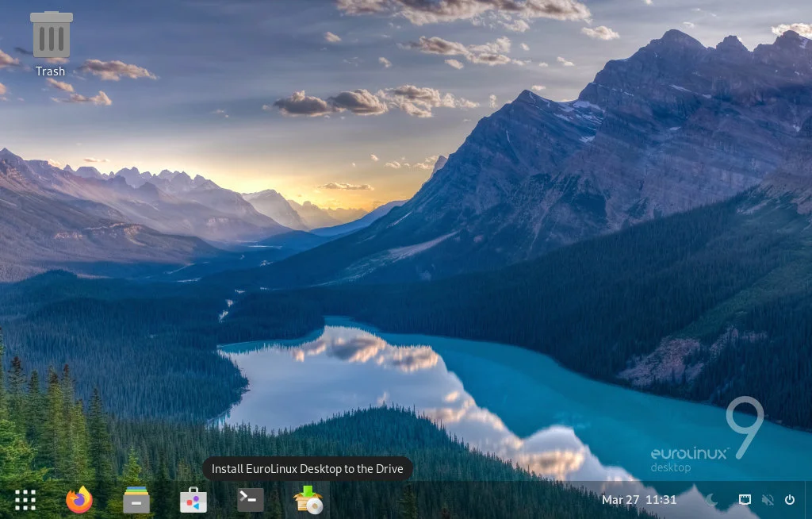Image resolution: width=812 pixels, height=519 pixels.
Task: Open the Trash on the desktop
Action: pos(51,35)
